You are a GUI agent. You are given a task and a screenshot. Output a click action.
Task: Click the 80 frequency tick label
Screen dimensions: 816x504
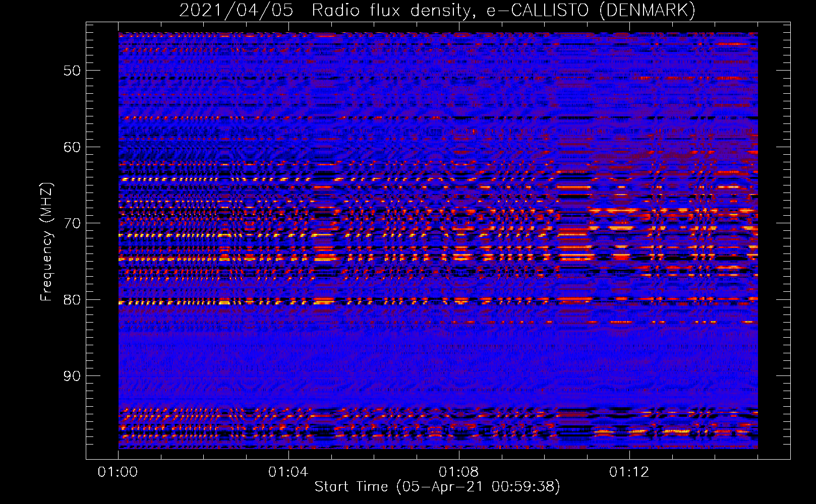(72, 300)
